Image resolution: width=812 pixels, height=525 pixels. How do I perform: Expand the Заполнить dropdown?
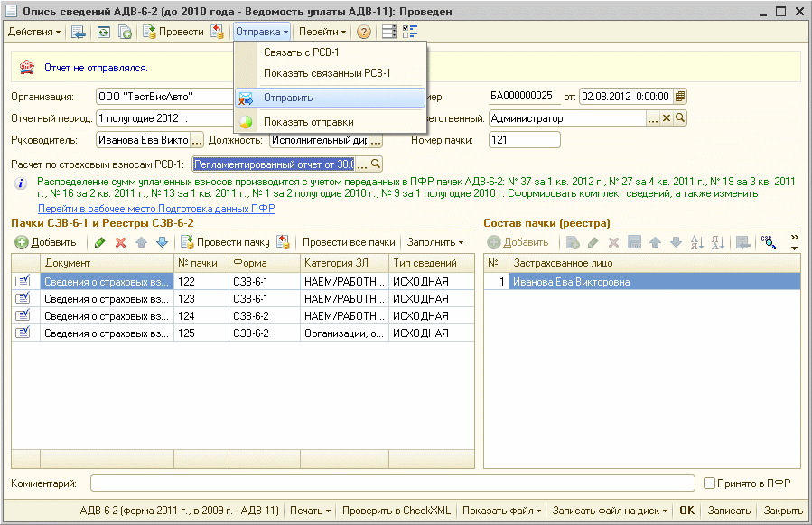pyautogui.click(x=435, y=242)
